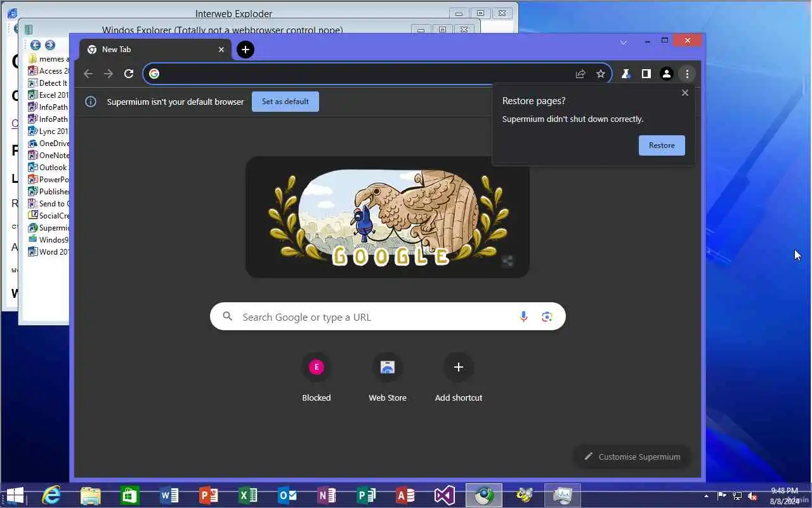The width and height of the screenshot is (812, 508).
Task: Select the SocialCre item in file list
Action: tap(49, 216)
